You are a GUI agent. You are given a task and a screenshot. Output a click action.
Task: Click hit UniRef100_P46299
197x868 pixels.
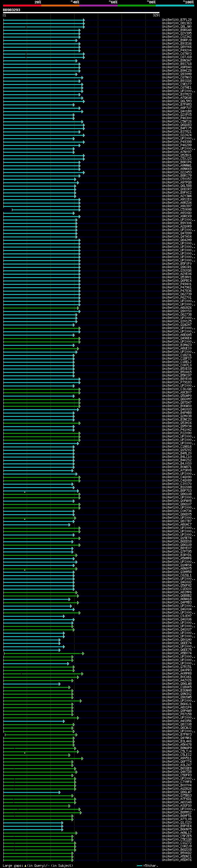pyautogui.click(x=177, y=145)
